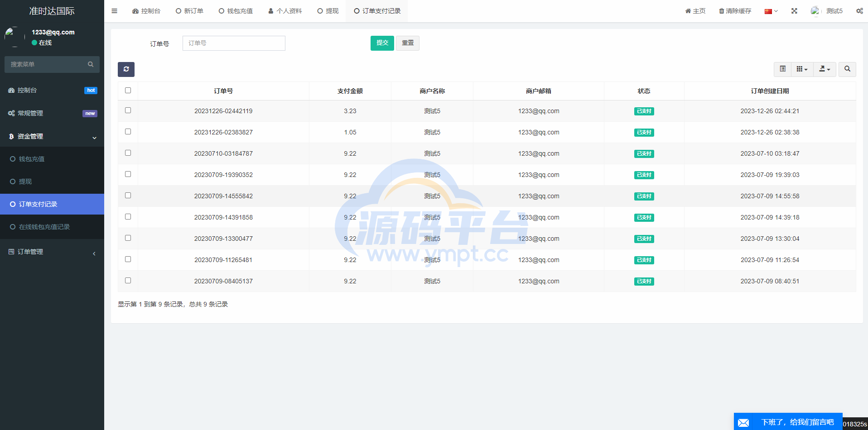Toggle card view icon in table toolbar
868x430 pixels.
[782, 69]
